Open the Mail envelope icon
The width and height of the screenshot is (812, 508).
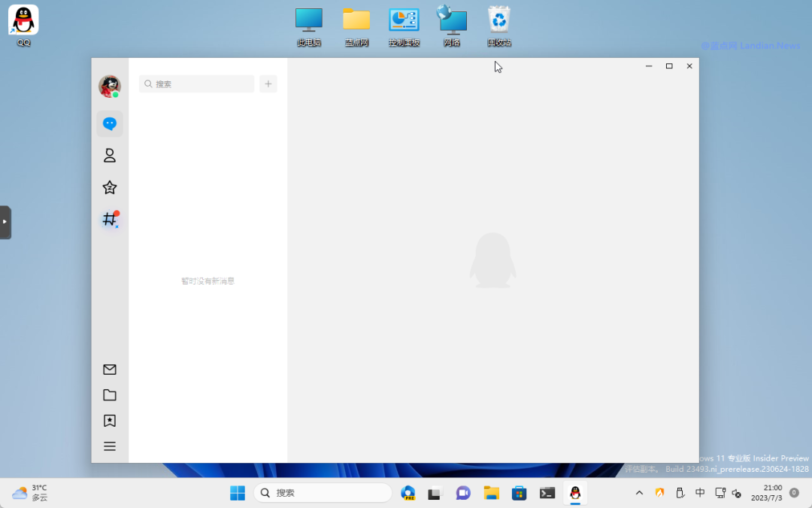109,370
